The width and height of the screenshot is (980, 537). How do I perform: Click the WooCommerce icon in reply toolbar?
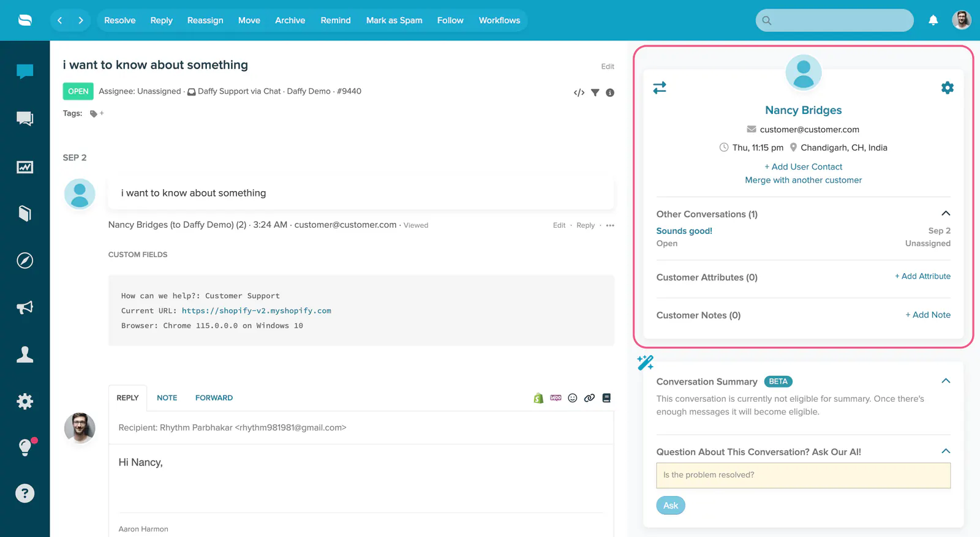[x=556, y=398]
